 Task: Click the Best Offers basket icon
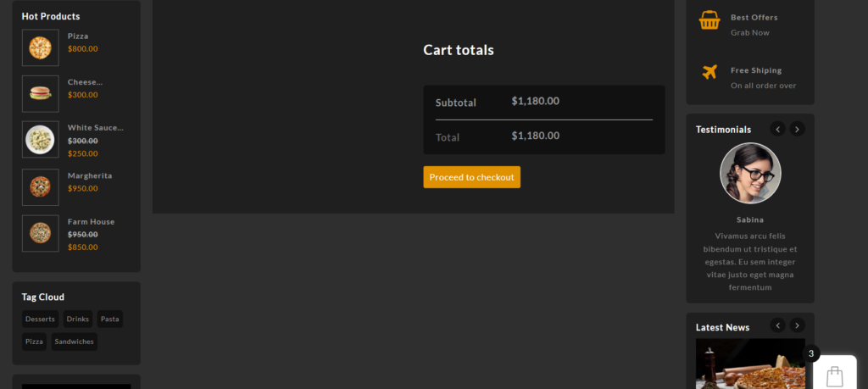click(709, 20)
